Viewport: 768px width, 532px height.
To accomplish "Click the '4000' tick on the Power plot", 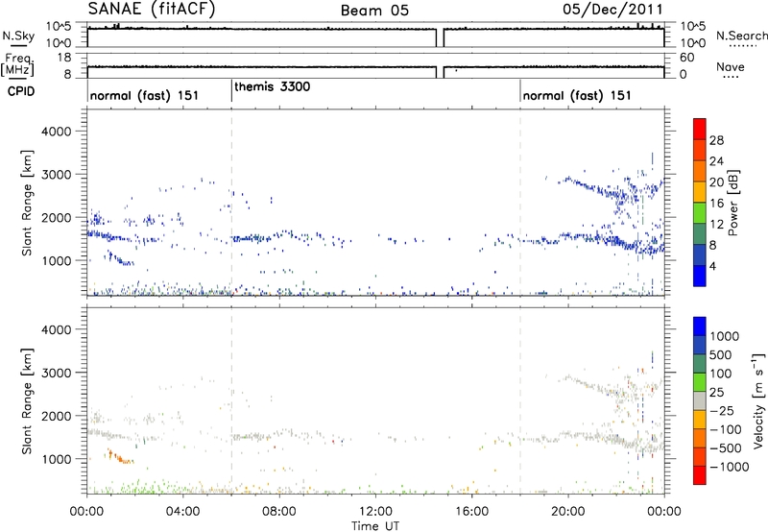I will coord(56,132).
